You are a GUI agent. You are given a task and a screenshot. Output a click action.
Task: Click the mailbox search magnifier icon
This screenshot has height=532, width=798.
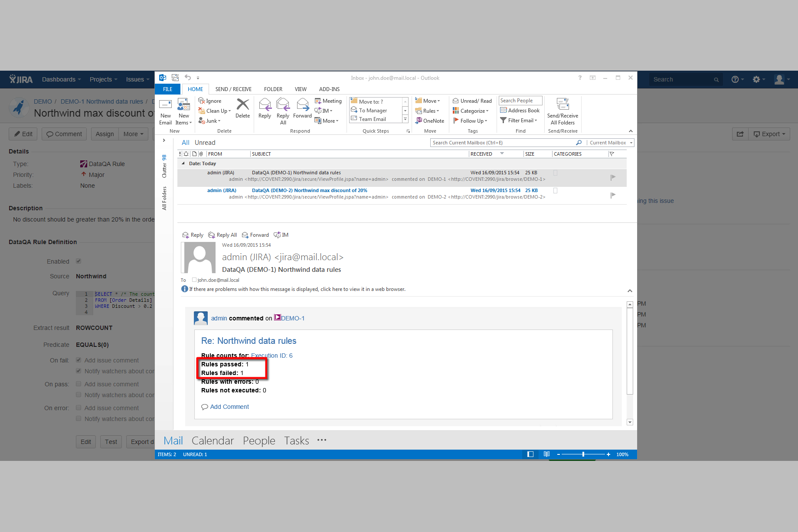(x=579, y=143)
